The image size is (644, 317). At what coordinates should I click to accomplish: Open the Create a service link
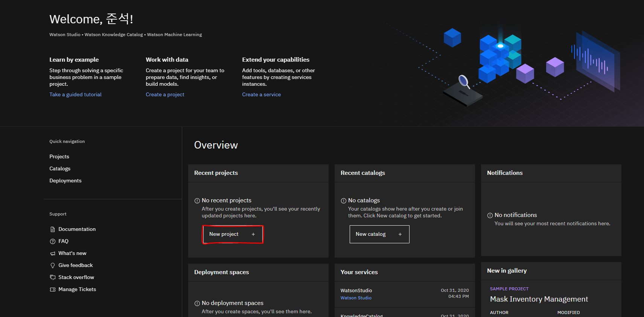click(x=262, y=94)
